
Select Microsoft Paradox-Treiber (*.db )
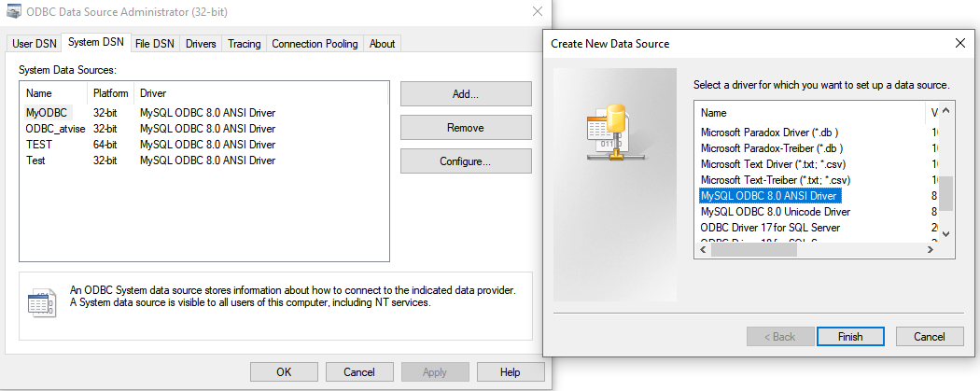(771, 148)
